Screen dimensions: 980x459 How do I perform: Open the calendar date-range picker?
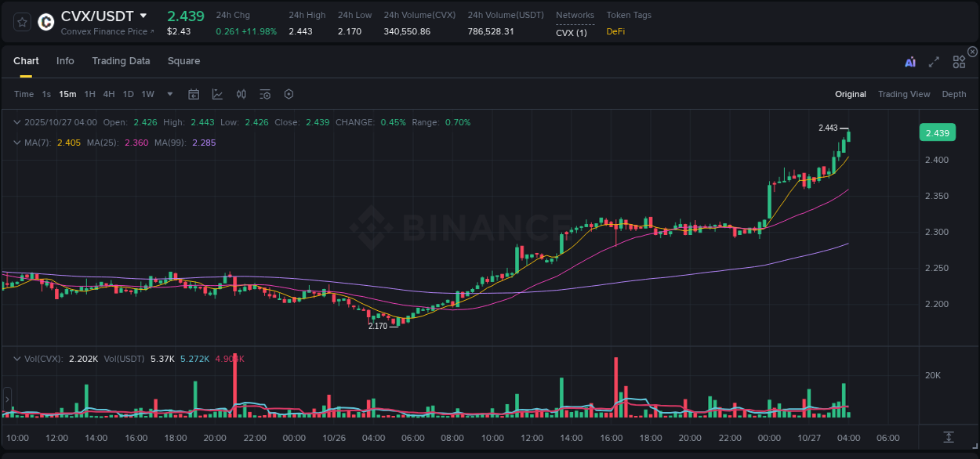(194, 93)
